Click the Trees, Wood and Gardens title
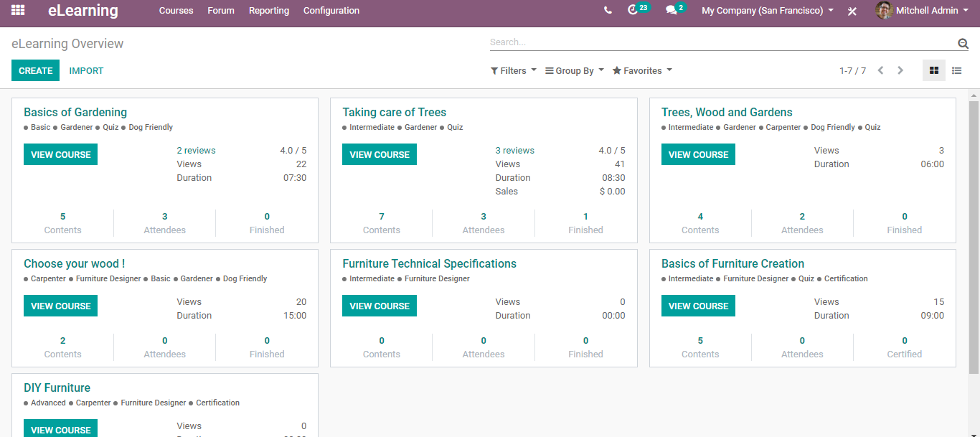Screen dimensions: 980x437 (727, 112)
